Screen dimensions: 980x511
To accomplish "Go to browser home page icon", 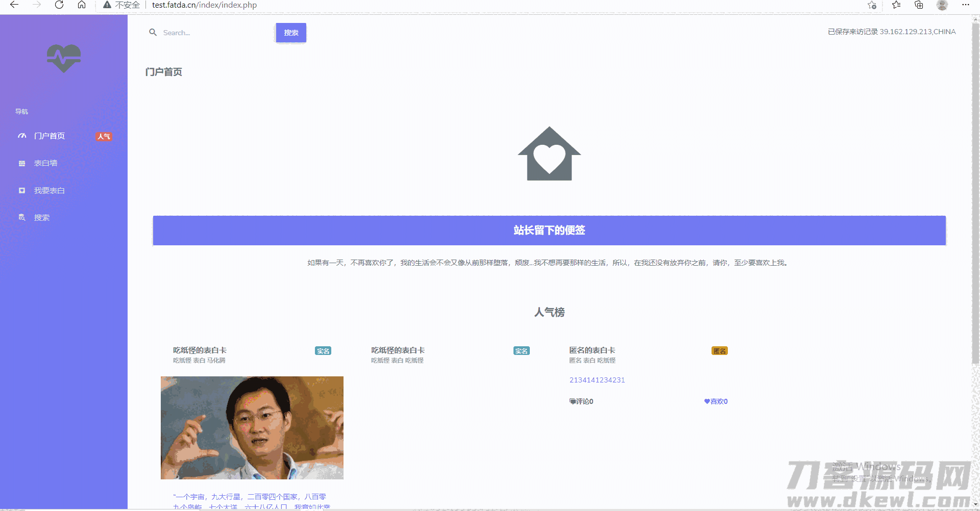I will click(82, 5).
